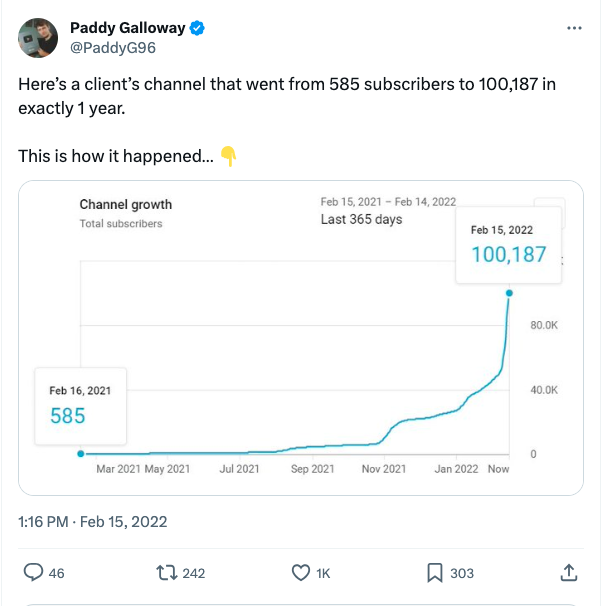Image resolution: width=603 pixels, height=606 pixels.
Task: Click the 1K likes count
Action: (323, 574)
